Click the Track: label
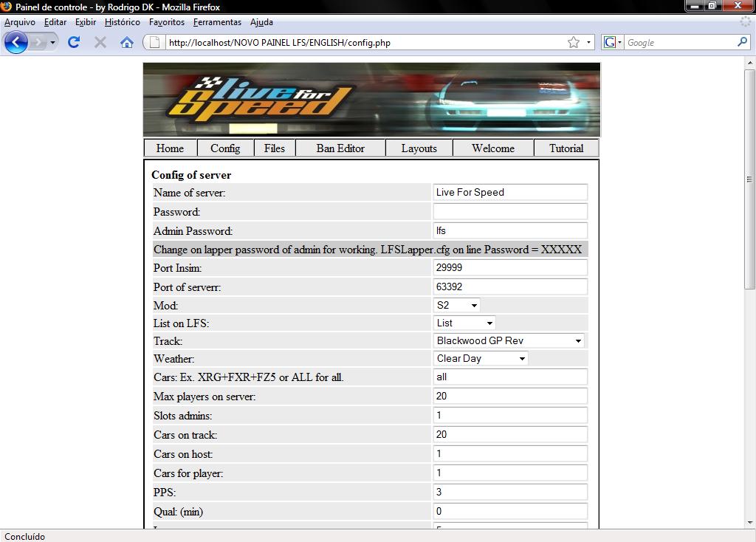The height and width of the screenshot is (542, 756). 168,341
